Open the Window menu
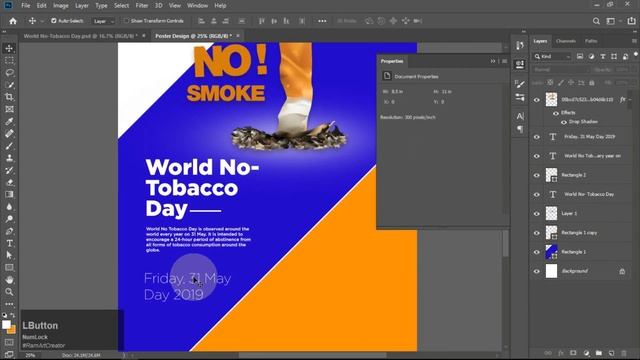The height and width of the screenshot is (360, 640). (198, 6)
